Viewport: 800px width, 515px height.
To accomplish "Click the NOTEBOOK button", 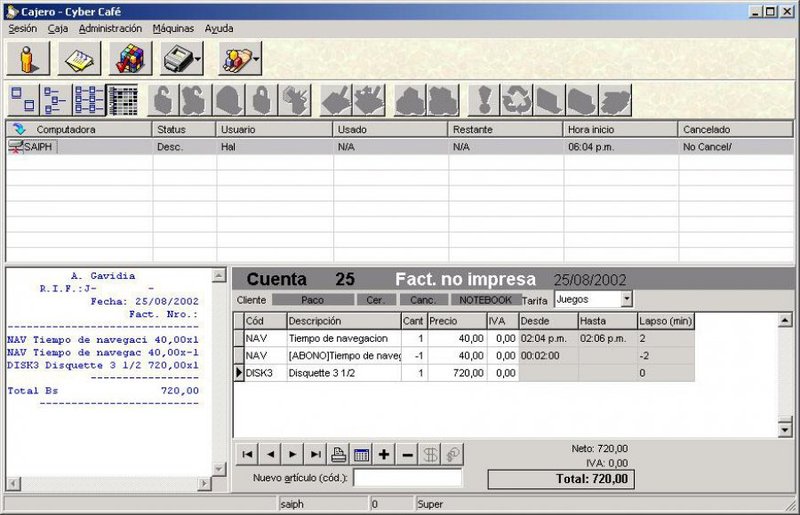I will (x=485, y=300).
